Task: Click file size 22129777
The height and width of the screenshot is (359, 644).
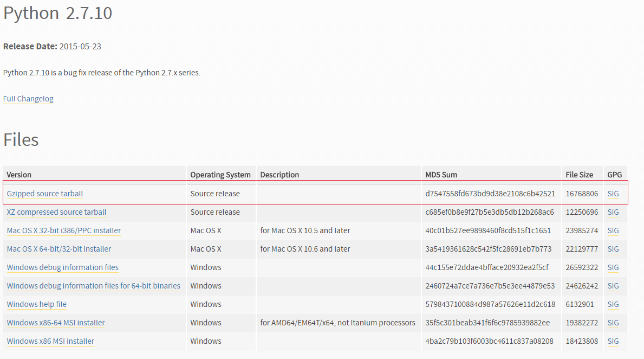Action: tap(582, 249)
